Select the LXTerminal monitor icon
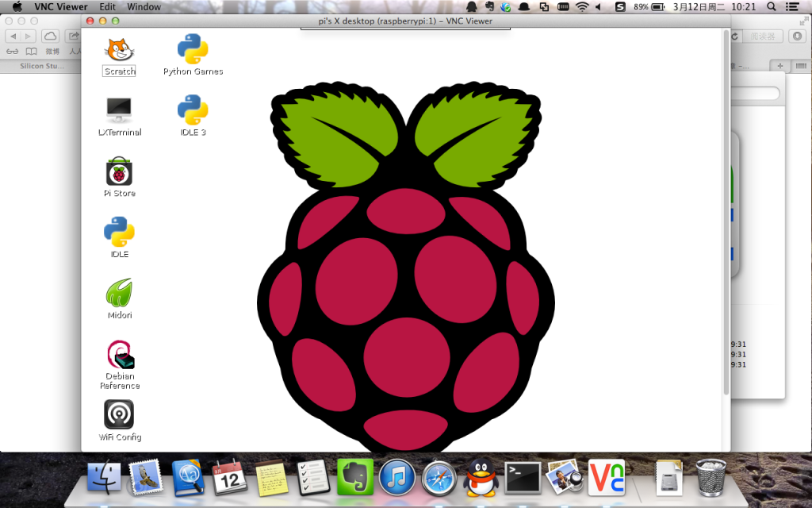812x508 pixels. tap(119, 110)
